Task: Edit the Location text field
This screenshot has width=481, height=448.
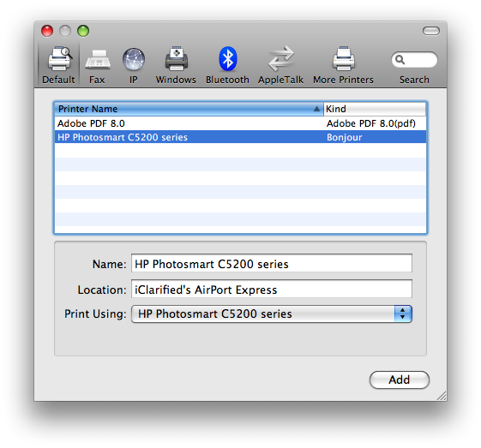Action: click(272, 289)
